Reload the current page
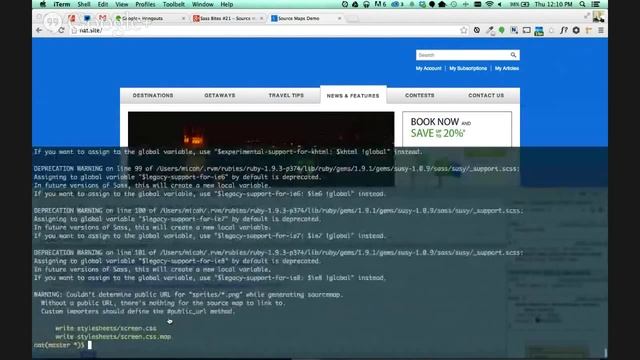 click(61, 30)
